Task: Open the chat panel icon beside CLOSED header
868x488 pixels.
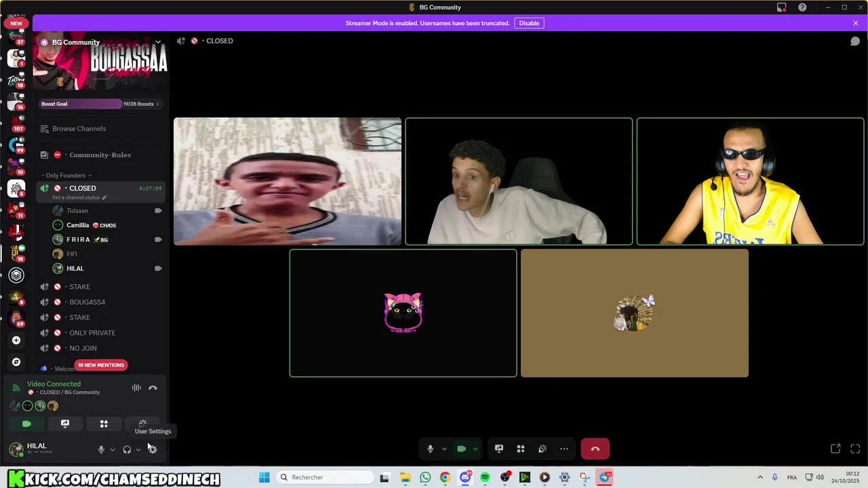Action: coord(855,41)
